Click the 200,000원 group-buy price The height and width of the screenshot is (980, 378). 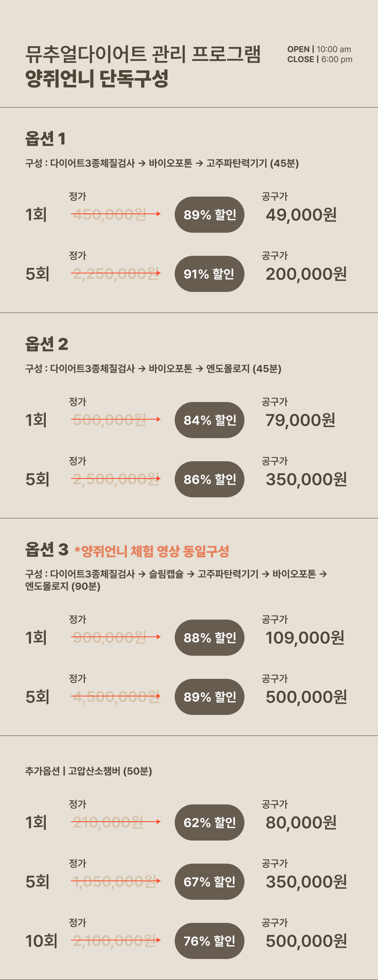306,274
